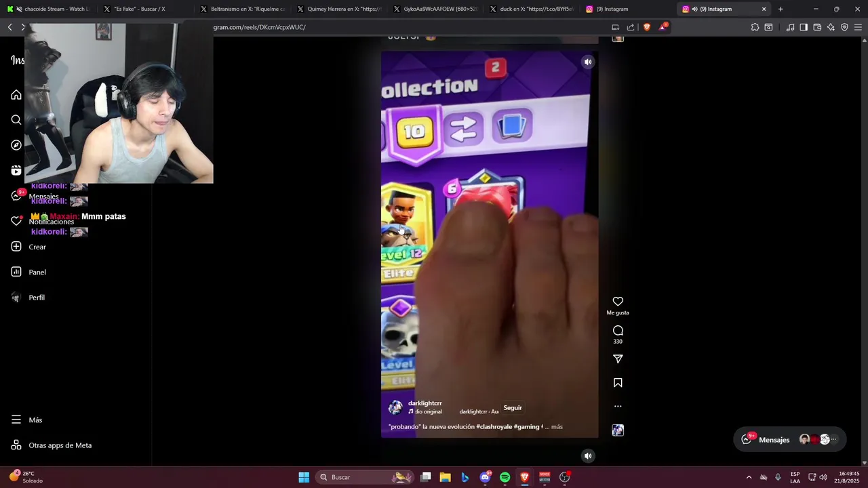
Task: Open the audio thumbnail beside the reel
Action: [618, 430]
